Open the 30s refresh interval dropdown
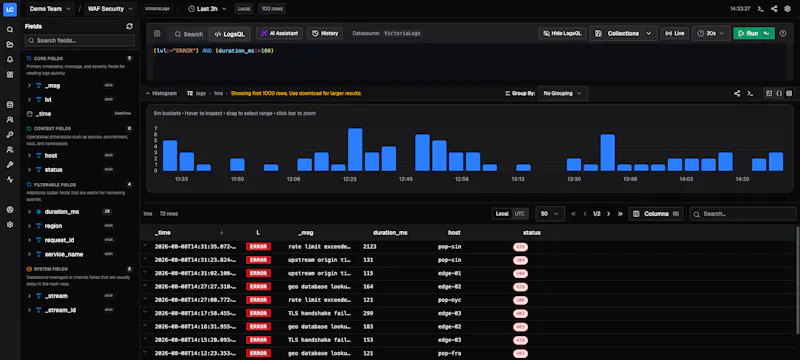The height and width of the screenshot is (360, 800). coord(711,33)
